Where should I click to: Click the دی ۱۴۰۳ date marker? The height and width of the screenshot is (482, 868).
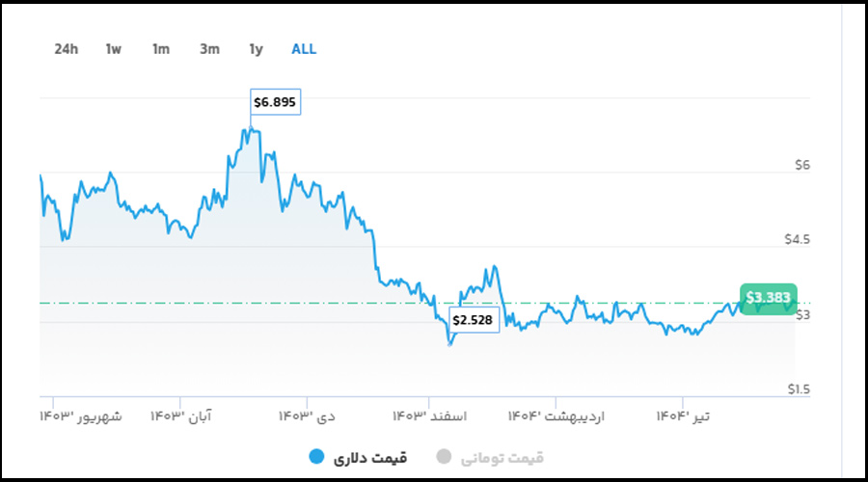[308, 415]
